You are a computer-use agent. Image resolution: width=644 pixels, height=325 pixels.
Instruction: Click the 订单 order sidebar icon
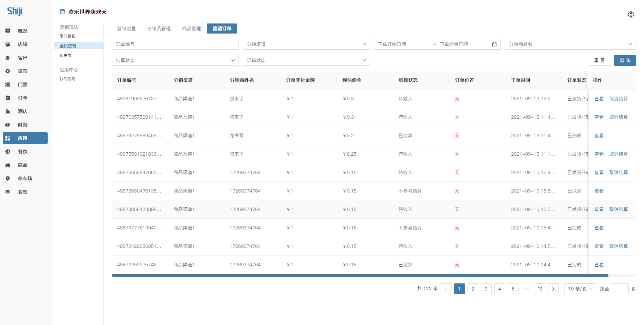click(x=8, y=98)
